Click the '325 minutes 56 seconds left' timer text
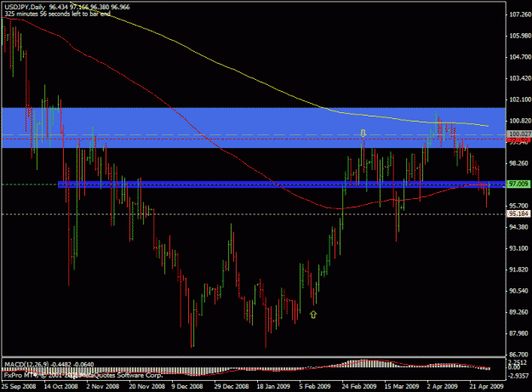Screen dimensions: 532x392 (57, 14)
